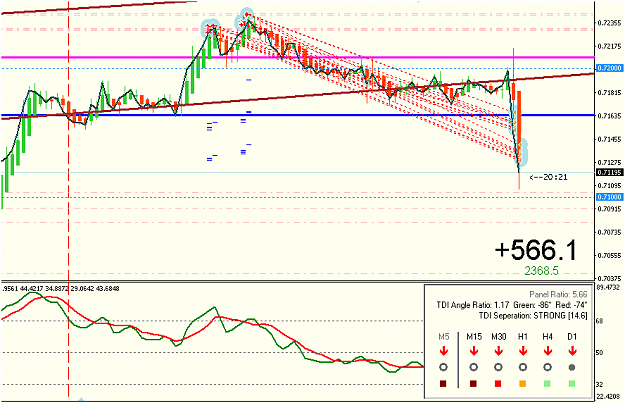Click the +566.1 profit figure
Image resolution: width=625 pixels, height=403 pixels.
[535, 250]
